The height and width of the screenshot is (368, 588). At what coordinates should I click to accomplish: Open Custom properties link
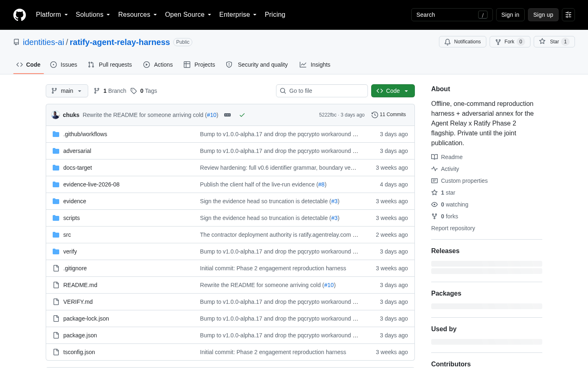click(x=459, y=181)
